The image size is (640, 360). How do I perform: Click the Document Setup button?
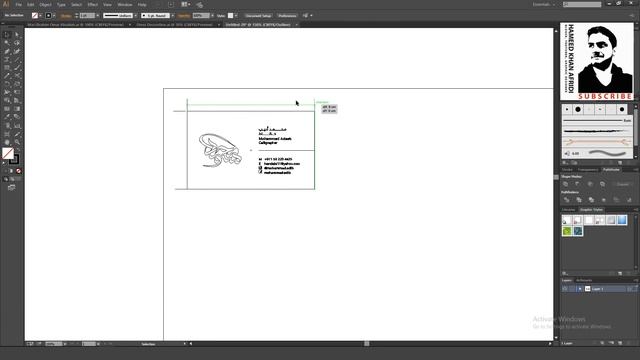pos(258,16)
